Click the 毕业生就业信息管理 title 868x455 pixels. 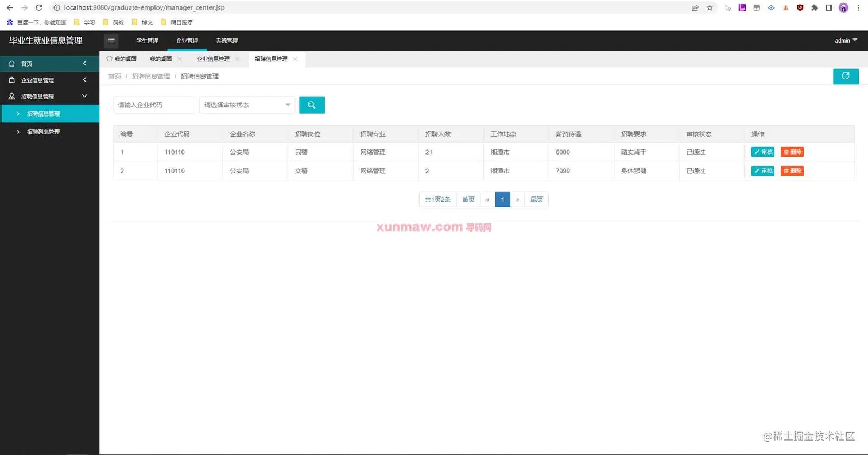click(x=46, y=41)
